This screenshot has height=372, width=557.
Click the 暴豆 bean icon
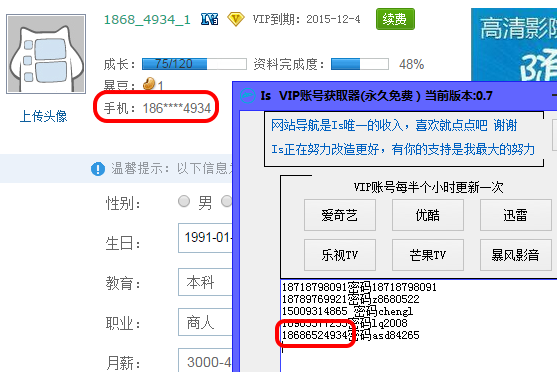pyautogui.click(x=149, y=84)
